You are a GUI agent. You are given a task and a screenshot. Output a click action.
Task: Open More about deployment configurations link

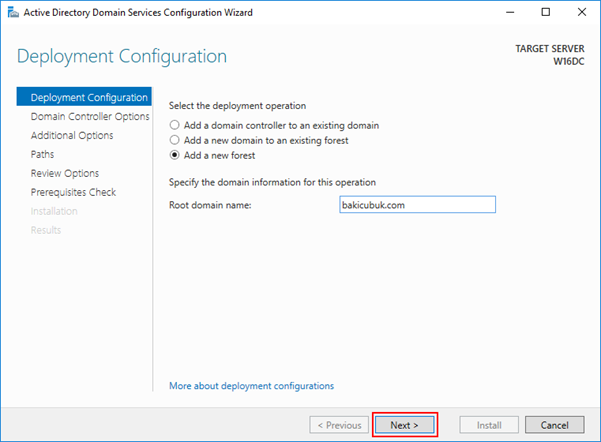(251, 386)
